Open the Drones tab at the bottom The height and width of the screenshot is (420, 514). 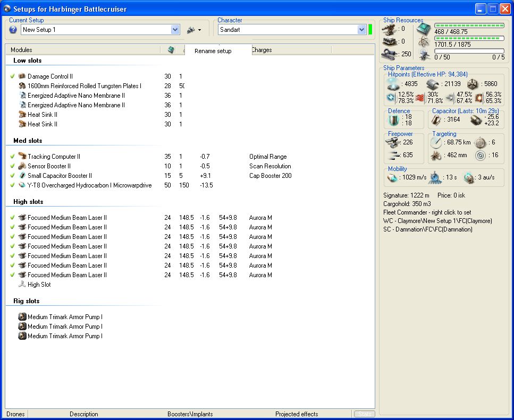tap(15, 414)
